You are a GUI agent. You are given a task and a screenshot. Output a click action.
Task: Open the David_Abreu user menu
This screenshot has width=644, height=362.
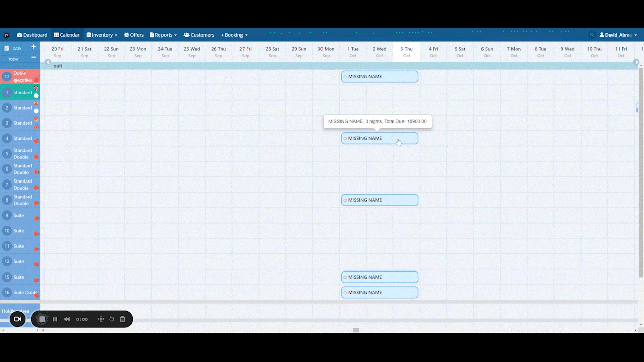click(618, 35)
